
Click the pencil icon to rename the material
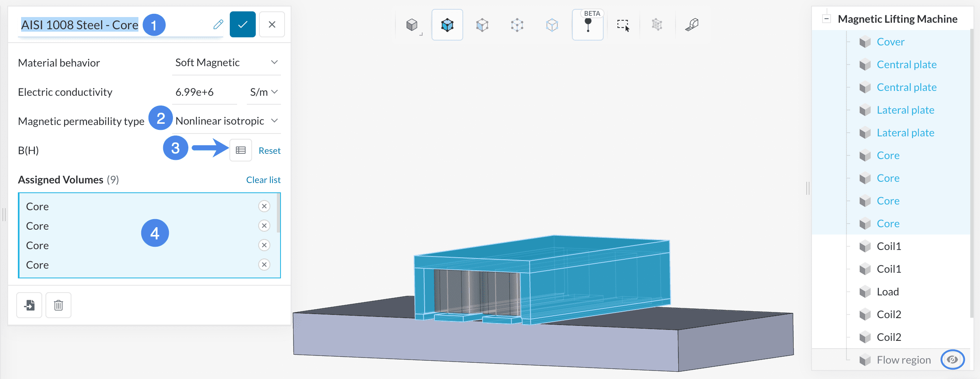click(218, 25)
